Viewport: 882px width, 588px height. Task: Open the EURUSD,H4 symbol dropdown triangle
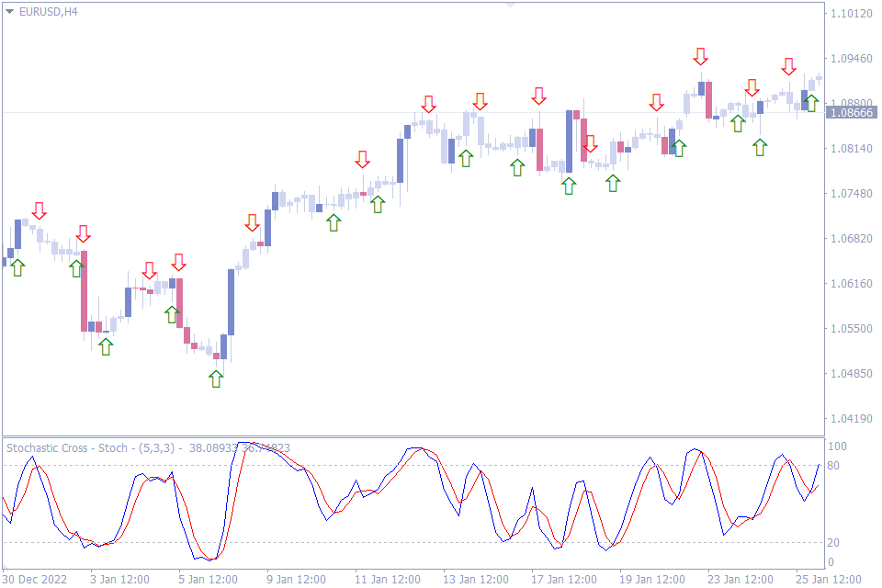9,14
